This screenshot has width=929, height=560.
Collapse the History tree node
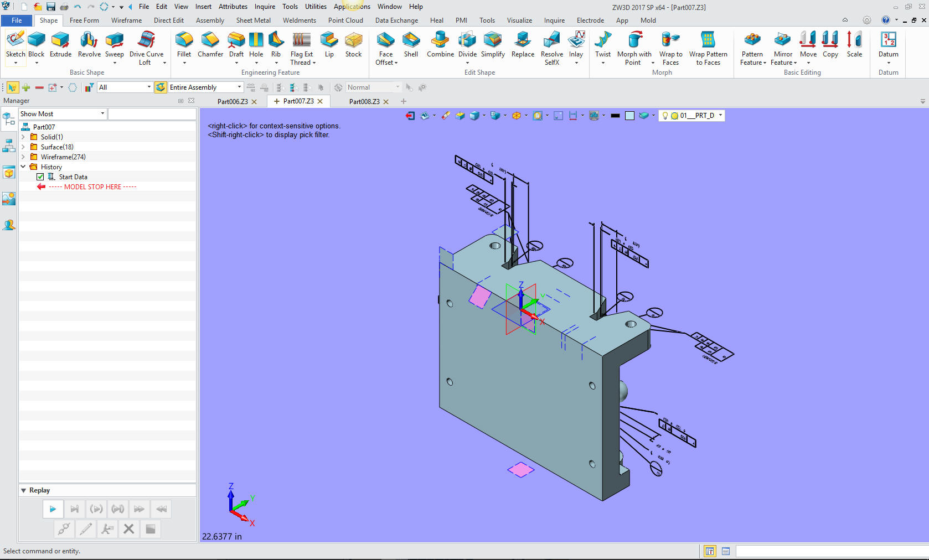tap(23, 167)
